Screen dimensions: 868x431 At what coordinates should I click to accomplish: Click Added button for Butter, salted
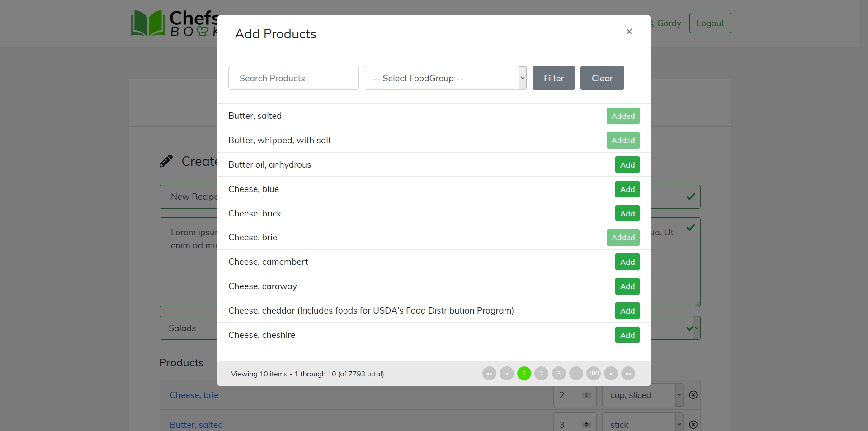(x=623, y=116)
